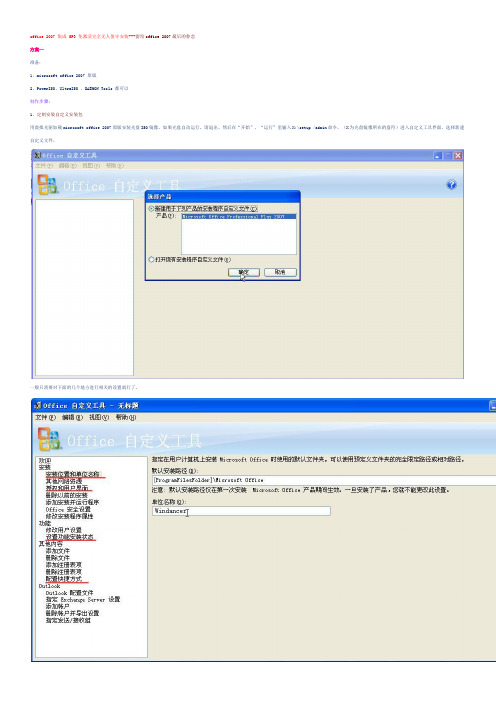Select 新建用于下列产品的安装程序自定义文件 radio option
Viewport: 496px width, 702px height.
point(151,209)
